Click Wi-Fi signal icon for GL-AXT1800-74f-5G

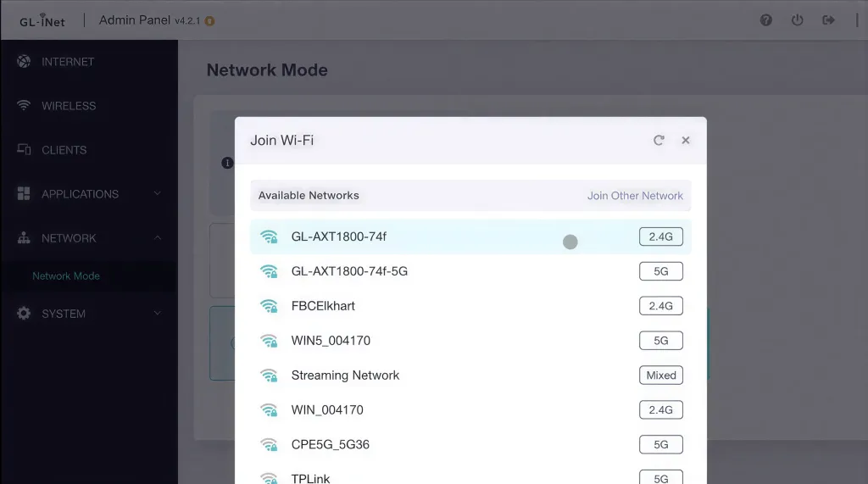coord(269,272)
